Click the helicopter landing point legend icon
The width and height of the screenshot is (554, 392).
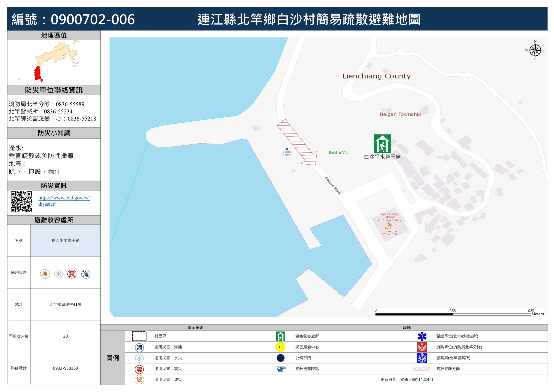[281, 369]
